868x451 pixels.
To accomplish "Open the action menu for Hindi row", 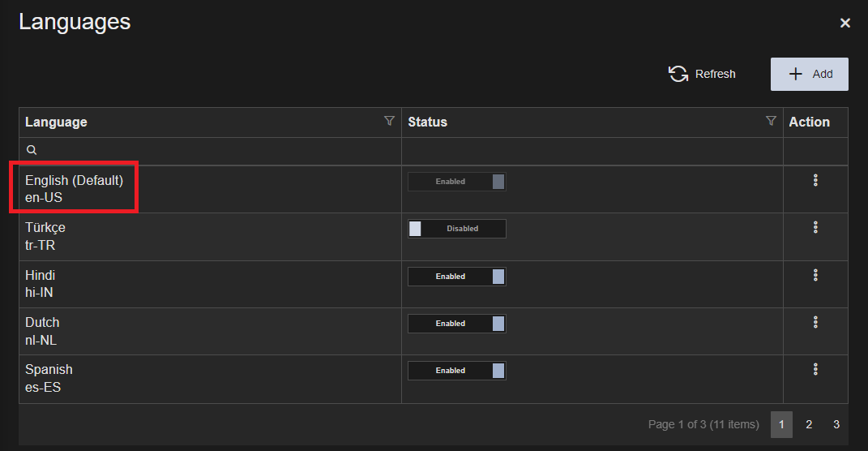I will (x=815, y=275).
